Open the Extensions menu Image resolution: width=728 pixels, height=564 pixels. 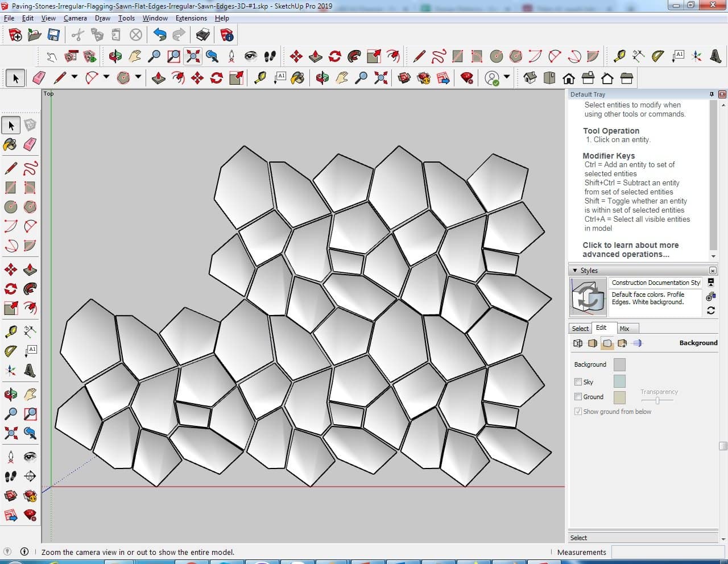[191, 18]
